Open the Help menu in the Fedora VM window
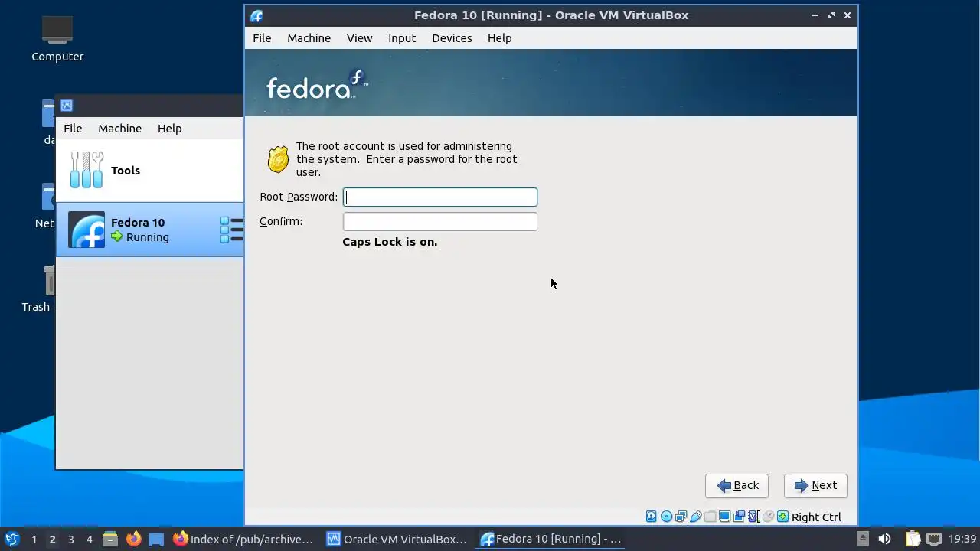Image resolution: width=980 pixels, height=551 pixels. pos(499,38)
